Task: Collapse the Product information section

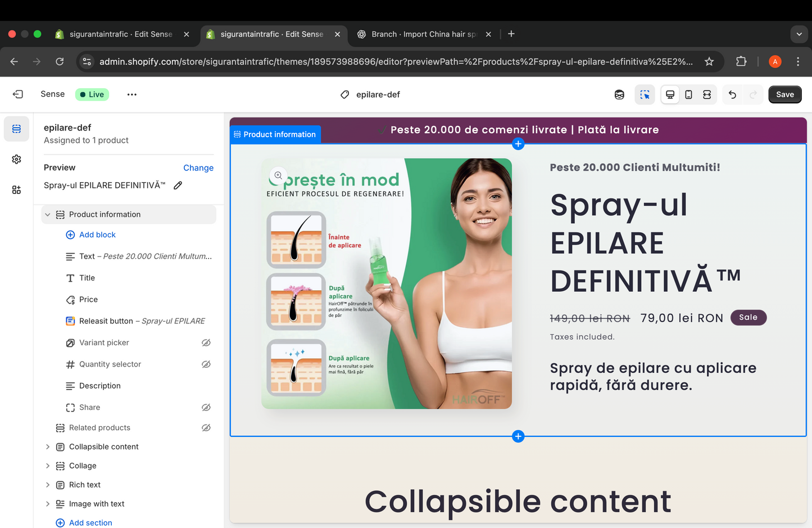Action: coord(48,215)
